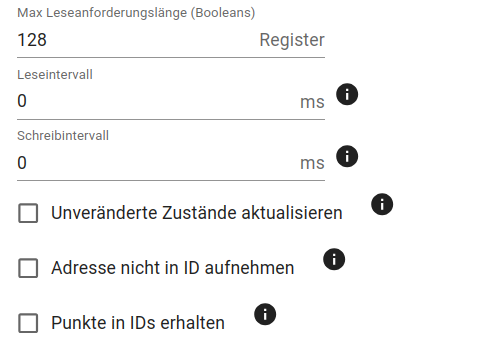The height and width of the screenshot is (362, 480).
Task: Click the ms unit in Schreibintervall row
Action: coord(312,163)
